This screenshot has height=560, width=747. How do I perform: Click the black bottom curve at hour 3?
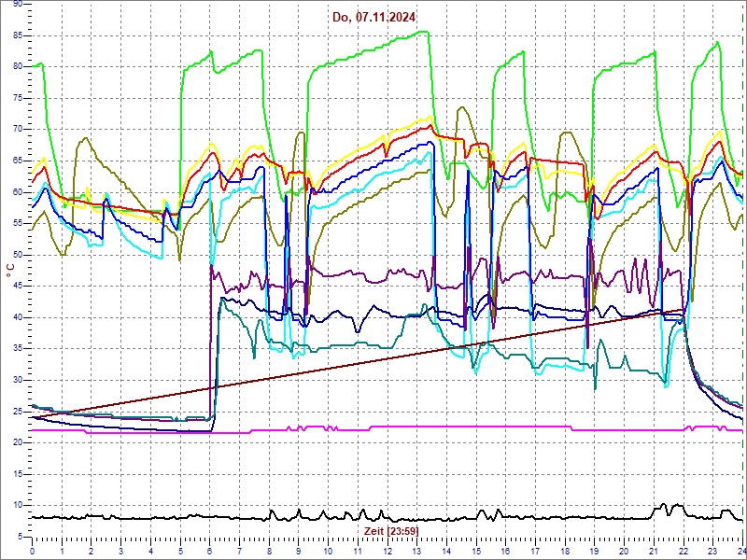pyautogui.click(x=121, y=517)
